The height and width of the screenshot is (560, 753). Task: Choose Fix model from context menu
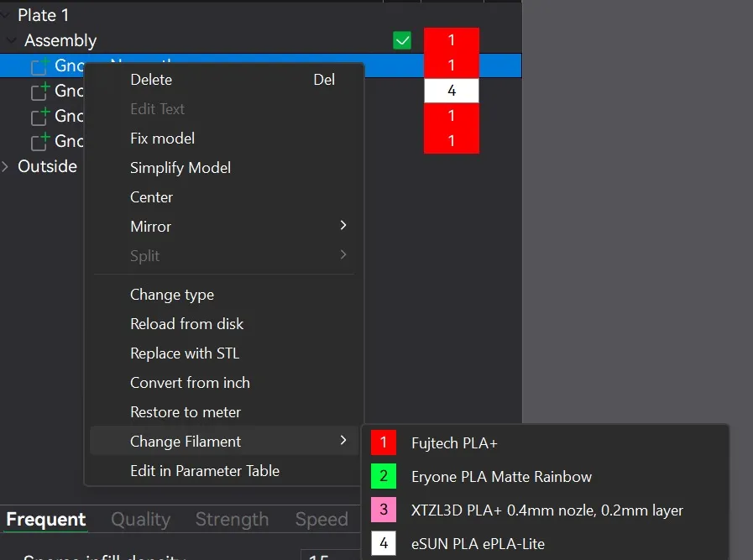[x=162, y=139]
